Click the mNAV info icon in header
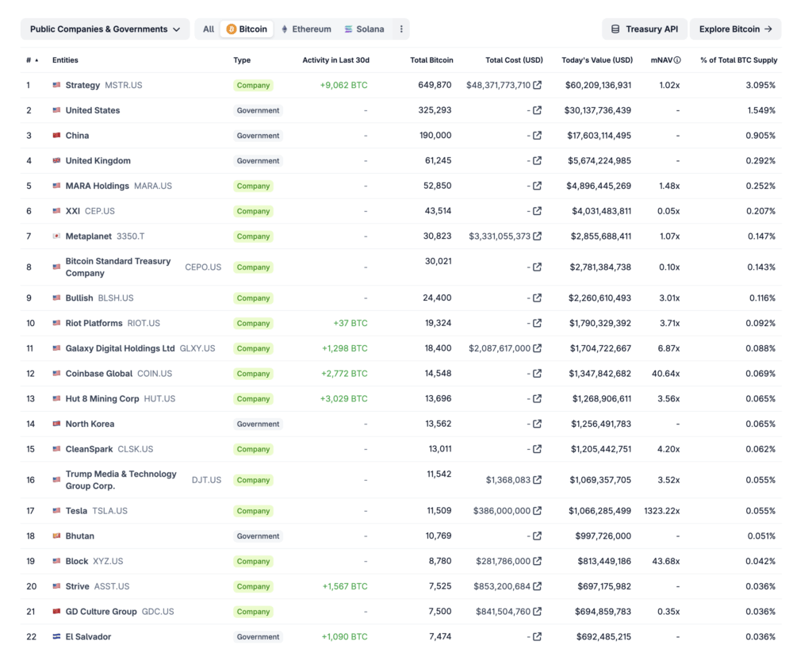812x649 pixels. 677,60
